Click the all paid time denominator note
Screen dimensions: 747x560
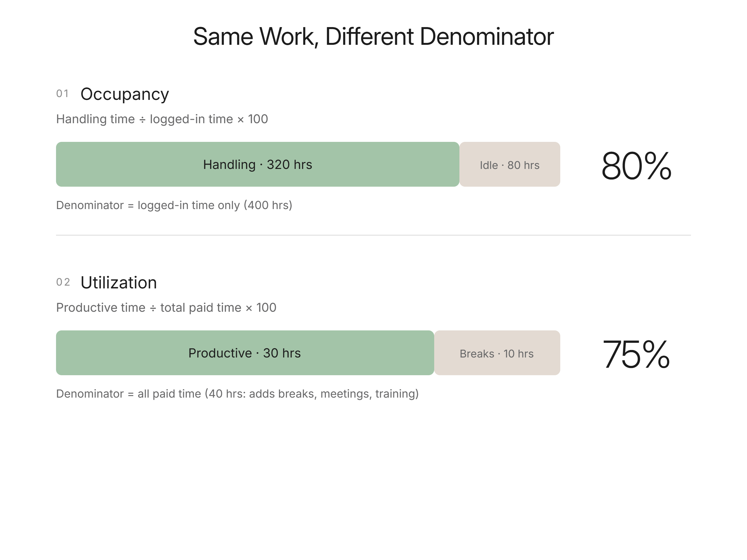pyautogui.click(x=237, y=394)
